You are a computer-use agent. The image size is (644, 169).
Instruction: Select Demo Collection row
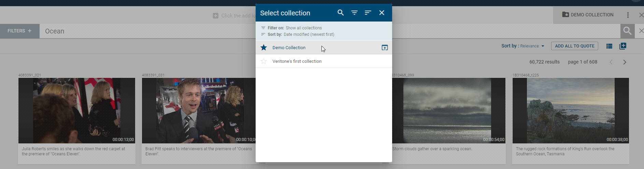[324, 47]
